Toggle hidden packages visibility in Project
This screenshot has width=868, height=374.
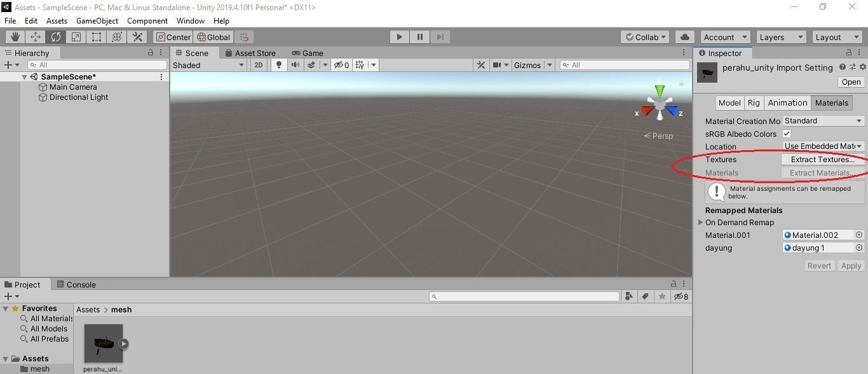point(681,296)
